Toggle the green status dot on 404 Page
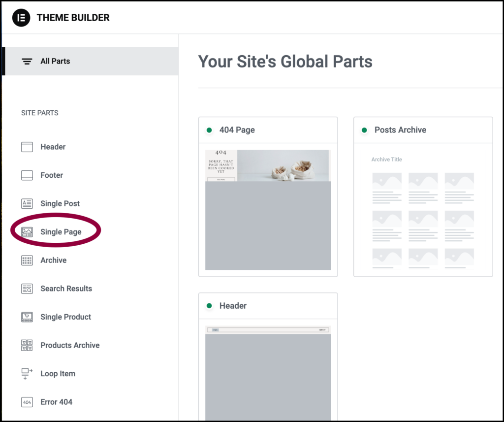The image size is (504, 422). click(209, 130)
